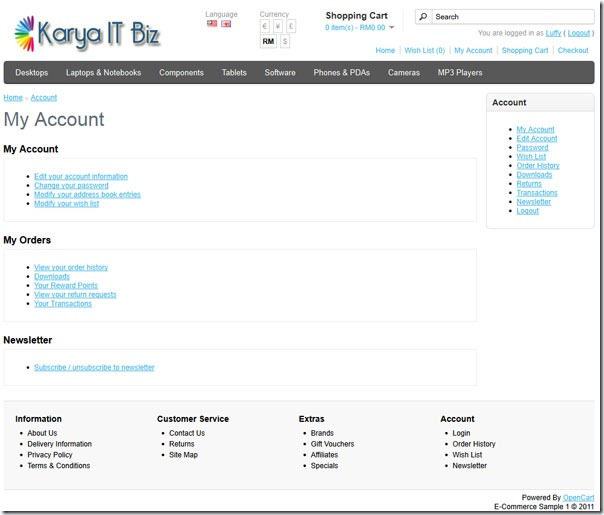604x515 pixels.
Task: Select the second language flag icon
Action: (x=226, y=24)
